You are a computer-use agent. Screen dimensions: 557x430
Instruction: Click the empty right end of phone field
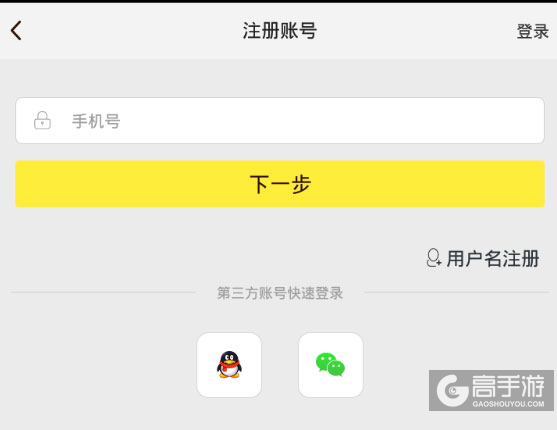(x=497, y=120)
